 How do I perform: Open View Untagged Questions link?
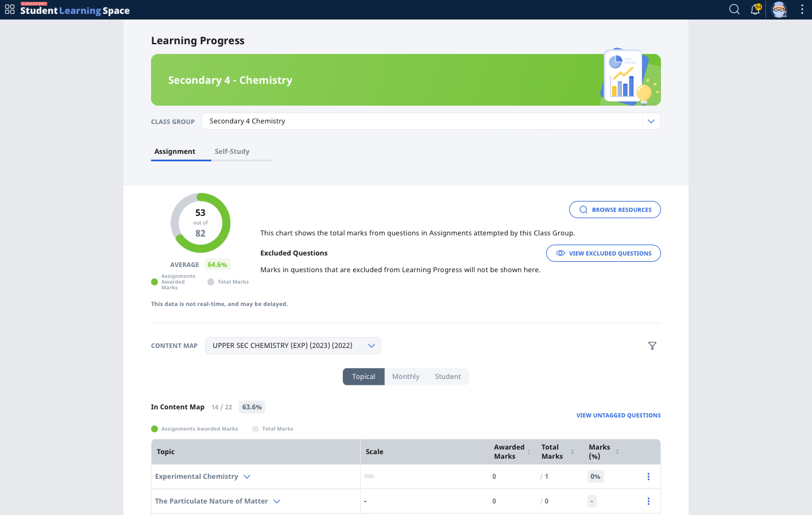tap(618, 415)
